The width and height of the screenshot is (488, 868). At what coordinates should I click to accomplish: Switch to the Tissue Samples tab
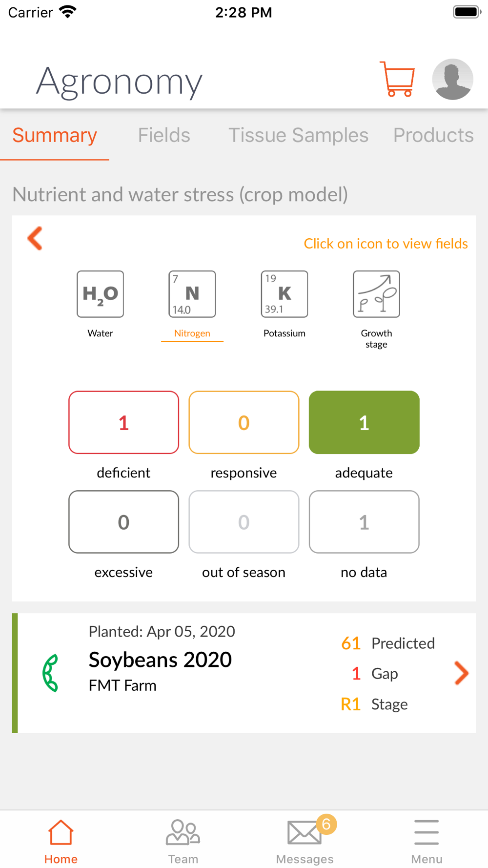(298, 135)
